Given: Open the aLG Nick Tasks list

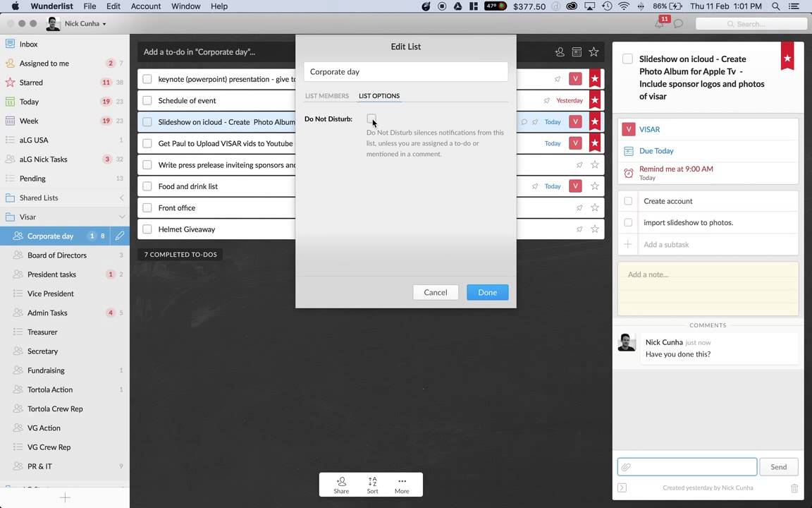Looking at the screenshot, I should [x=65, y=159].
